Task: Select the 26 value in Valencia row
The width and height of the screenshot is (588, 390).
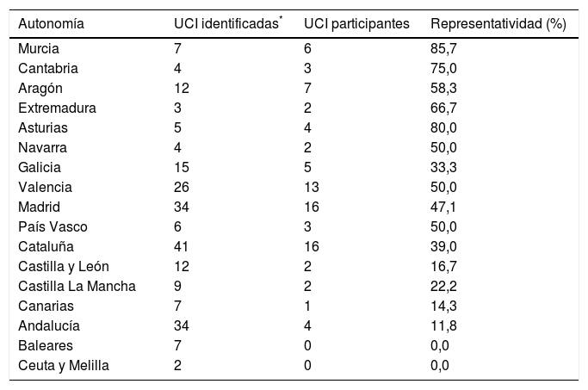Action: pos(181,186)
